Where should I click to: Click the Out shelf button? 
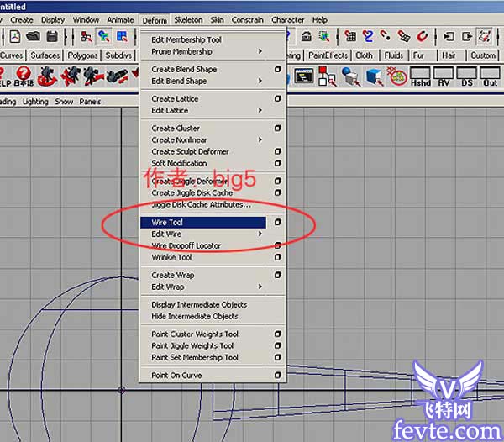click(x=490, y=76)
